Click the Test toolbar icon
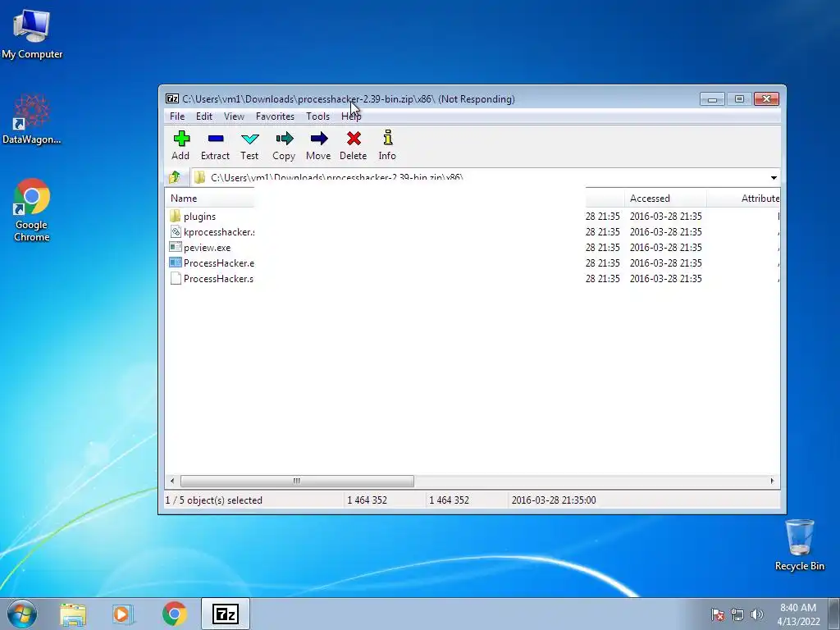Viewport: 840px width, 630px height. click(249, 139)
